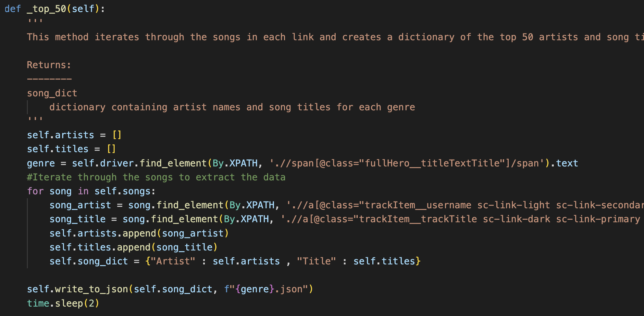This screenshot has height=316, width=644.
Task: Click the trackItem__trackTitle XPath string
Action: pos(462,219)
